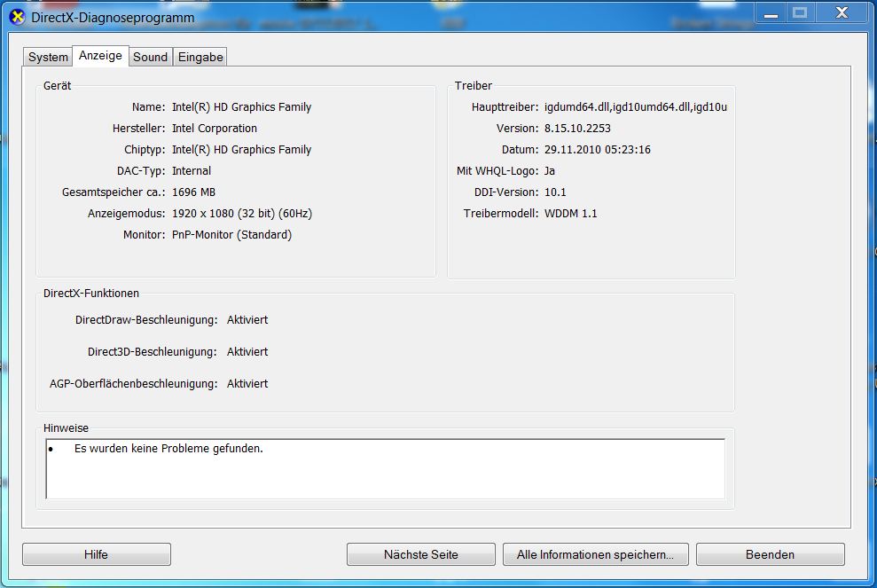877x588 pixels.
Task: Switch to the System tab
Action: 48,57
